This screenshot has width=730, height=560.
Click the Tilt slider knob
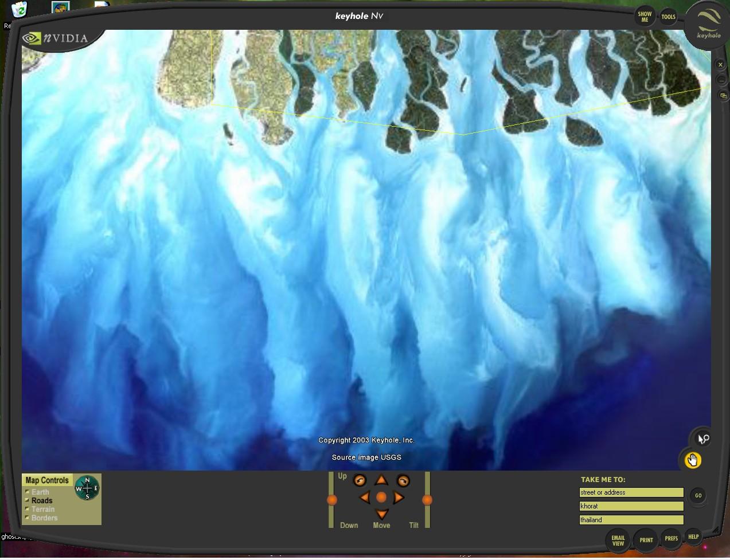(x=427, y=500)
